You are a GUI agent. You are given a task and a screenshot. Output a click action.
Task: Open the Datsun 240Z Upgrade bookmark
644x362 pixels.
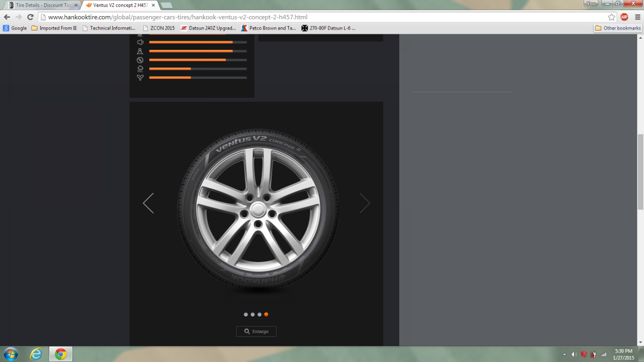click(208, 28)
